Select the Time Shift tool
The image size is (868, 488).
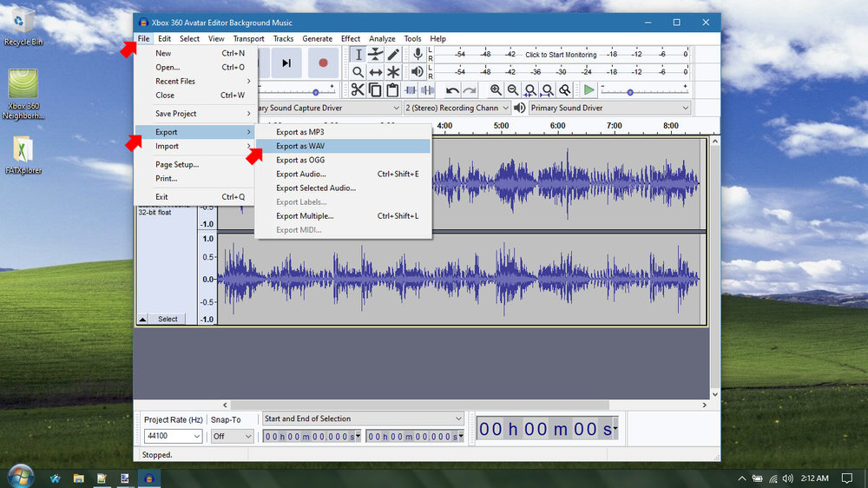coord(376,72)
